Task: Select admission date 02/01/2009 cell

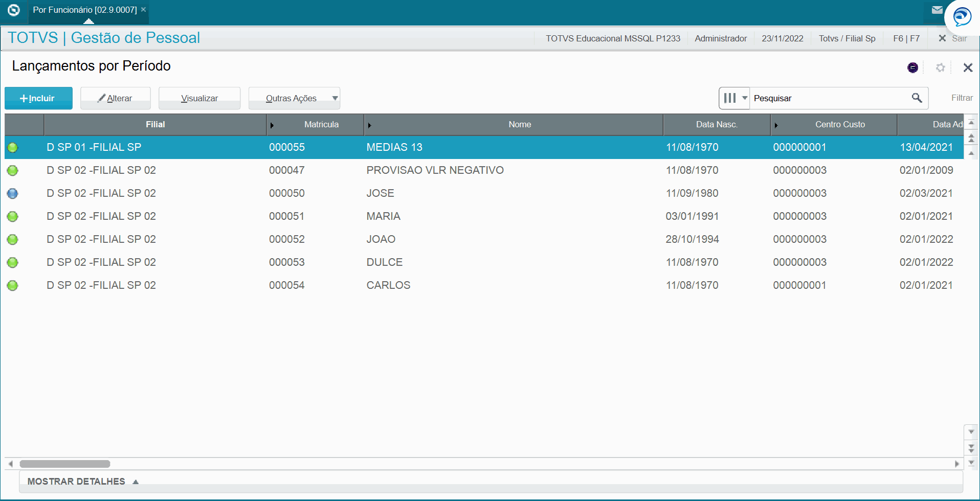Action: (x=926, y=170)
